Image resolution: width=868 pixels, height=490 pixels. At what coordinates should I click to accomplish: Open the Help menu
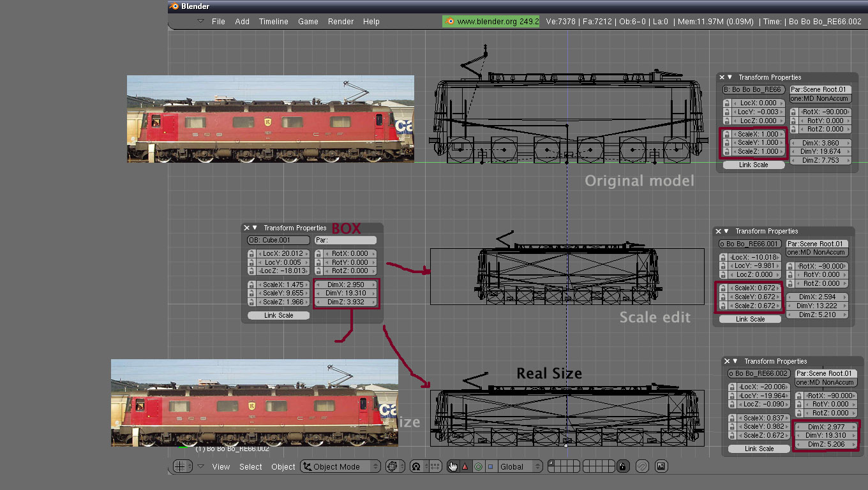371,21
